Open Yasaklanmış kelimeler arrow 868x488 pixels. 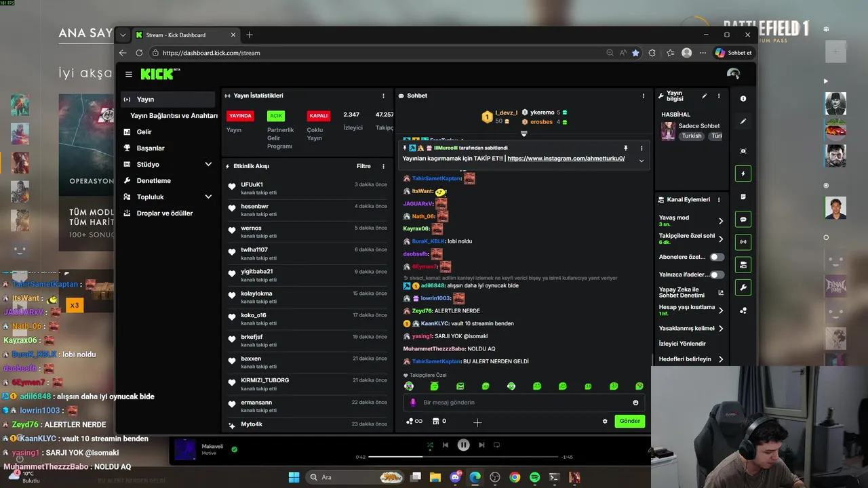721,329
